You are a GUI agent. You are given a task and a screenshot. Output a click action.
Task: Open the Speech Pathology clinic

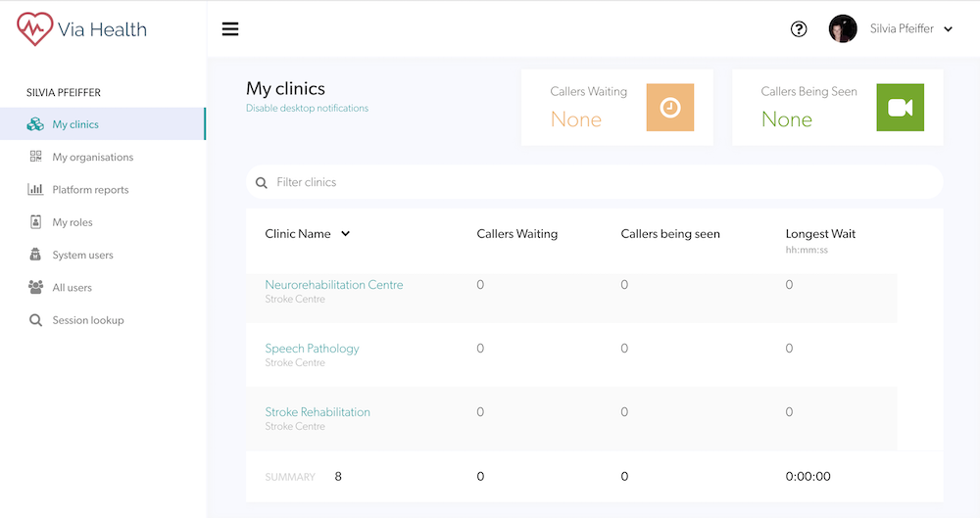coord(312,349)
